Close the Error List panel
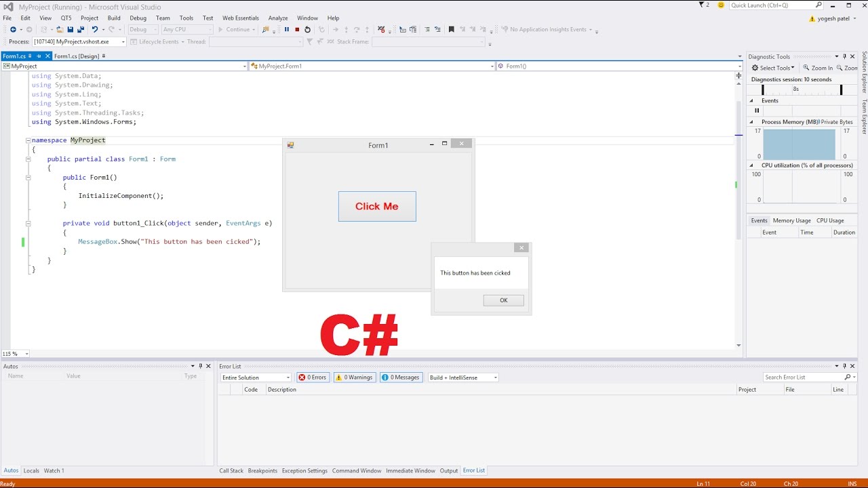The height and width of the screenshot is (488, 868). 854,367
